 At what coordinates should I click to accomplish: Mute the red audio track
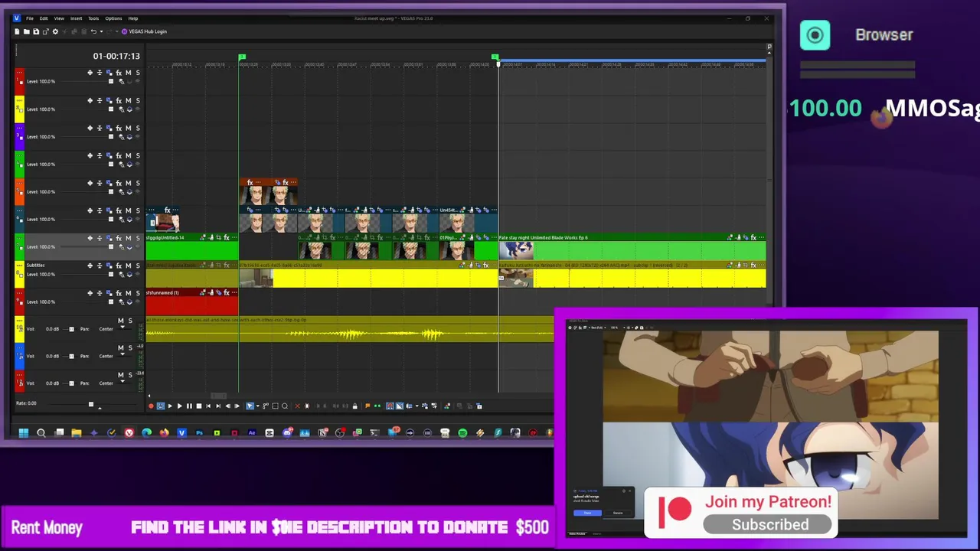point(120,375)
